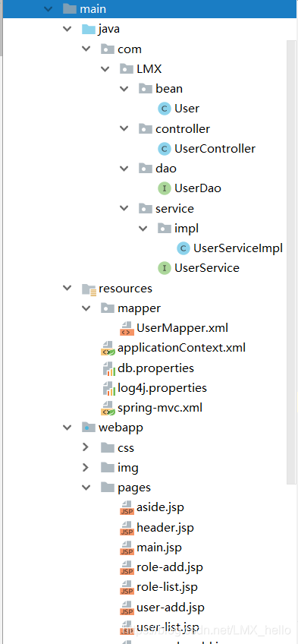298x644 pixels.
Task: Click the service package icon
Action: (x=146, y=209)
